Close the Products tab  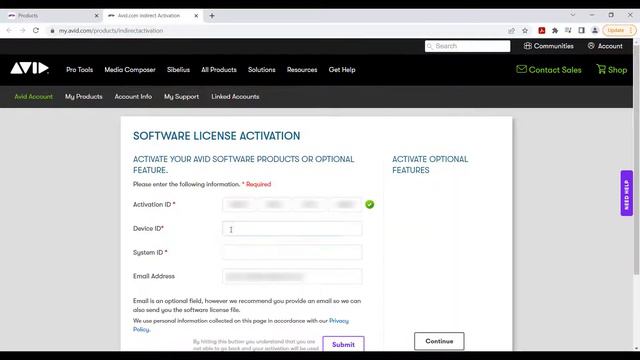(96, 16)
